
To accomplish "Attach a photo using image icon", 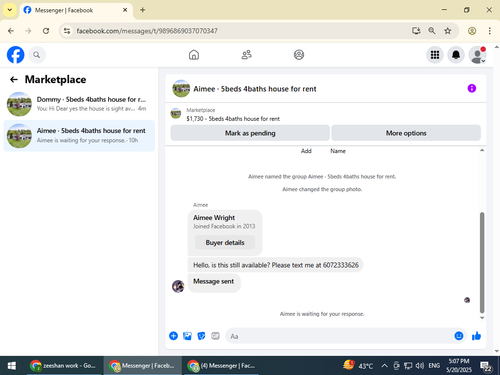I will pyautogui.click(x=187, y=336).
